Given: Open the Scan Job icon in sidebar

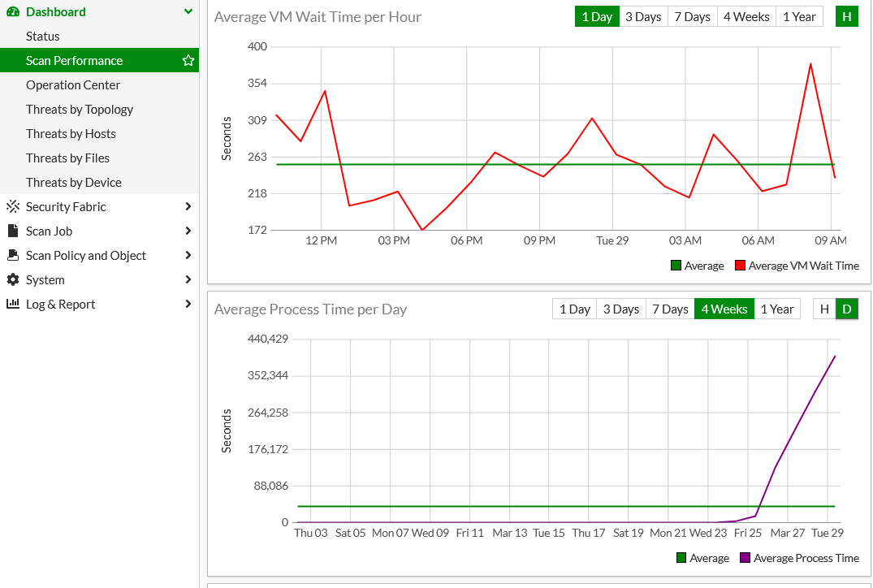Looking at the screenshot, I should [x=13, y=231].
